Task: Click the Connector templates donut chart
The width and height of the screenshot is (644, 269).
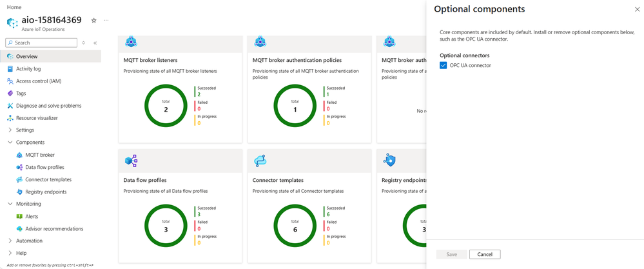Action: [295, 226]
